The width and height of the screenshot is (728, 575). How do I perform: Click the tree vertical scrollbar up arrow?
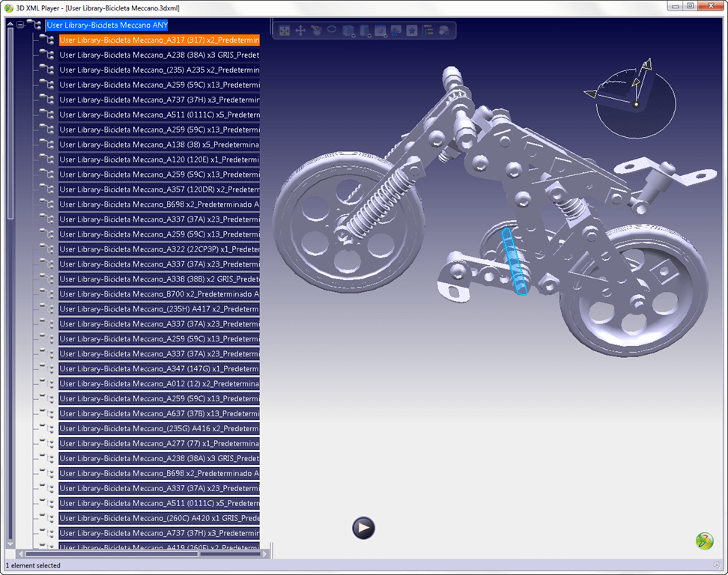click(10, 24)
